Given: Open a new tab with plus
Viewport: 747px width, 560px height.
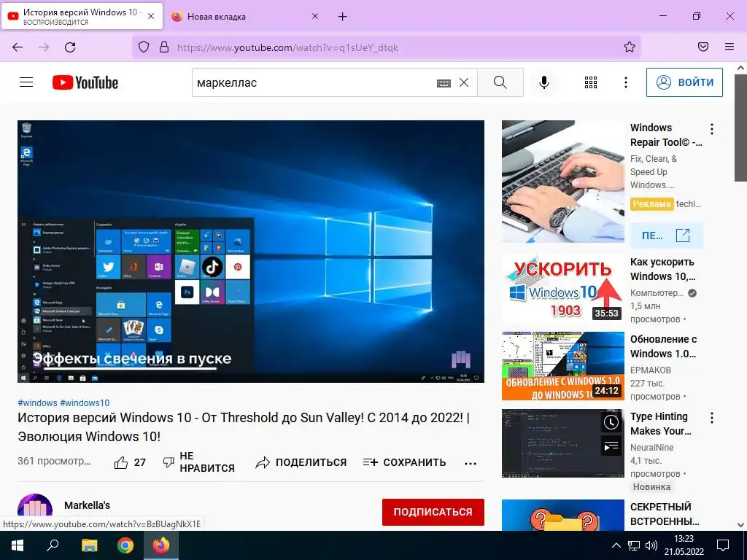Looking at the screenshot, I should click(343, 17).
